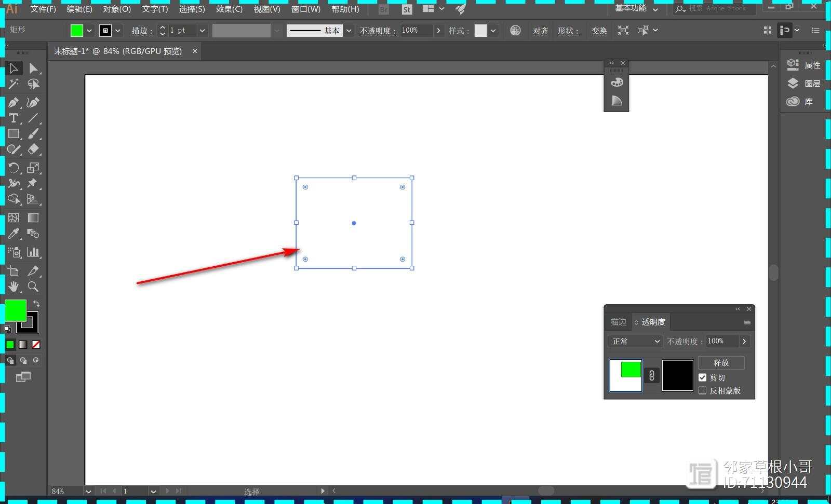Enable Draw Normal mode

click(10, 360)
